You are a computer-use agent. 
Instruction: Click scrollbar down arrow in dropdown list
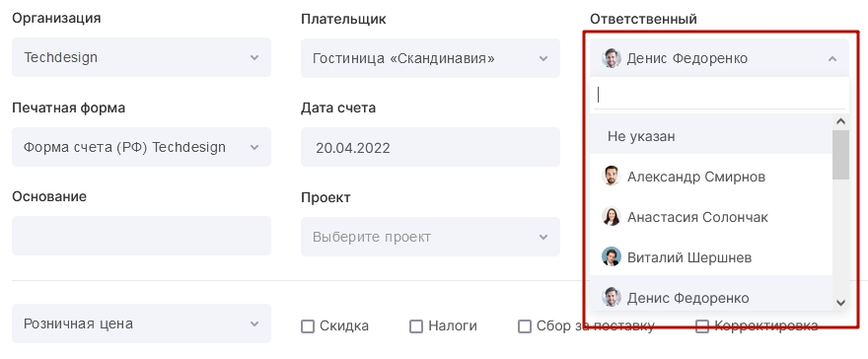(x=840, y=302)
